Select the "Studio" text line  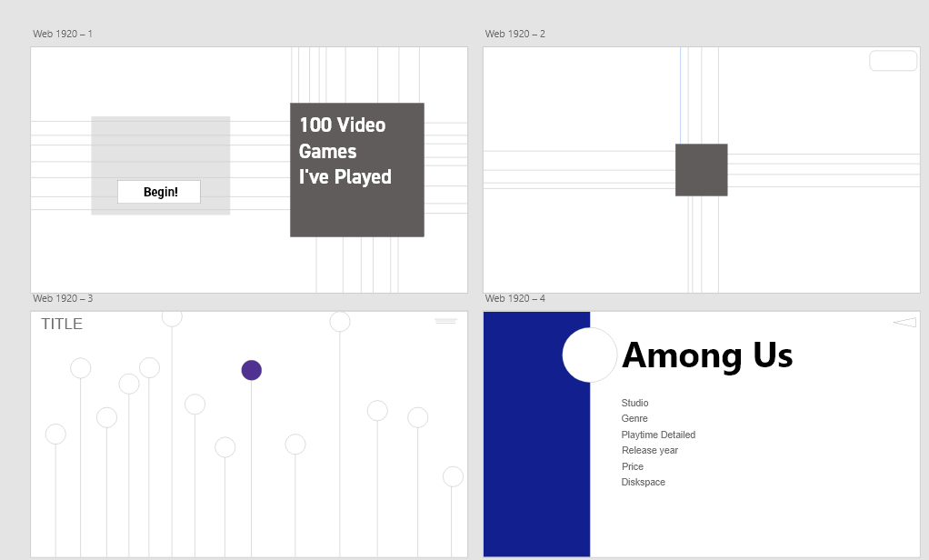click(x=634, y=403)
